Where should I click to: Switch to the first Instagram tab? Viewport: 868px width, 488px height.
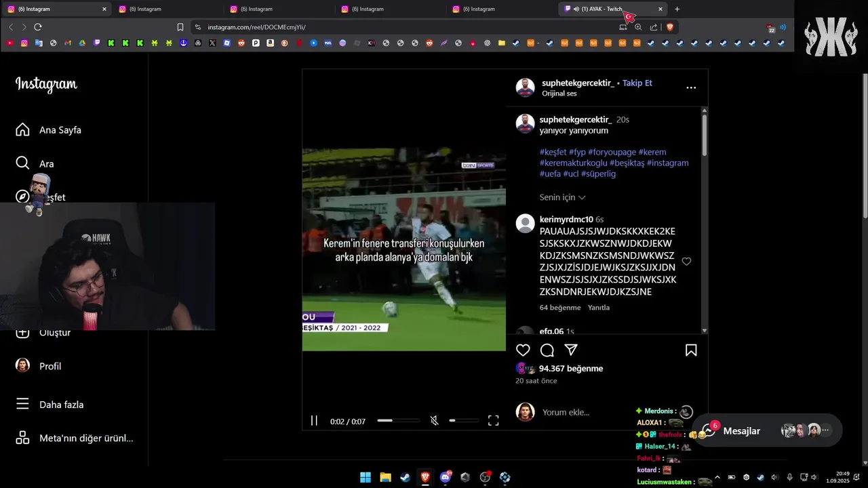[58, 9]
